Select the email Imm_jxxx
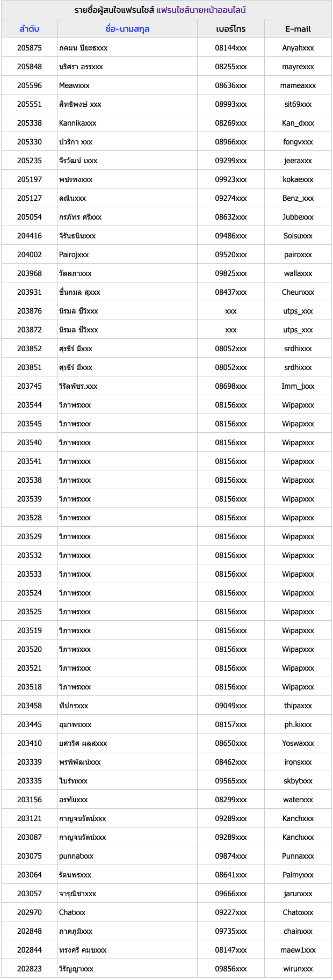 coord(298,386)
